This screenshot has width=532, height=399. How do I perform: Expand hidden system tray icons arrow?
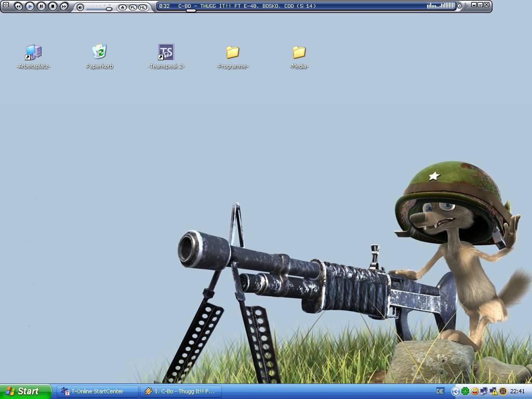[455, 392]
